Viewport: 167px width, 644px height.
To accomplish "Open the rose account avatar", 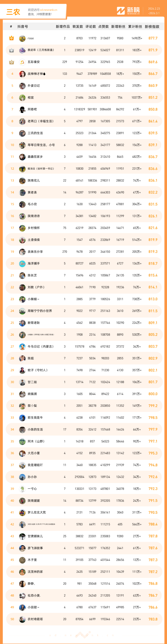I will click(x=22, y=38).
